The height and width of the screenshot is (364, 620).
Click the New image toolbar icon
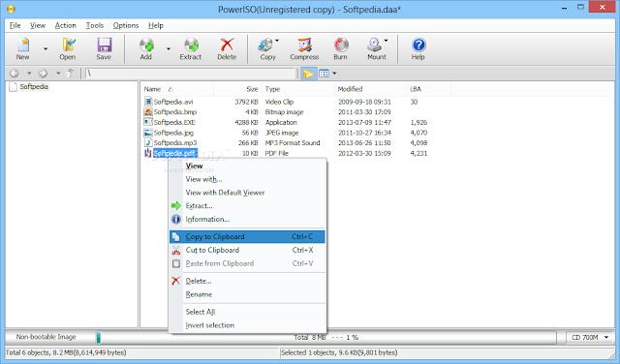23,48
